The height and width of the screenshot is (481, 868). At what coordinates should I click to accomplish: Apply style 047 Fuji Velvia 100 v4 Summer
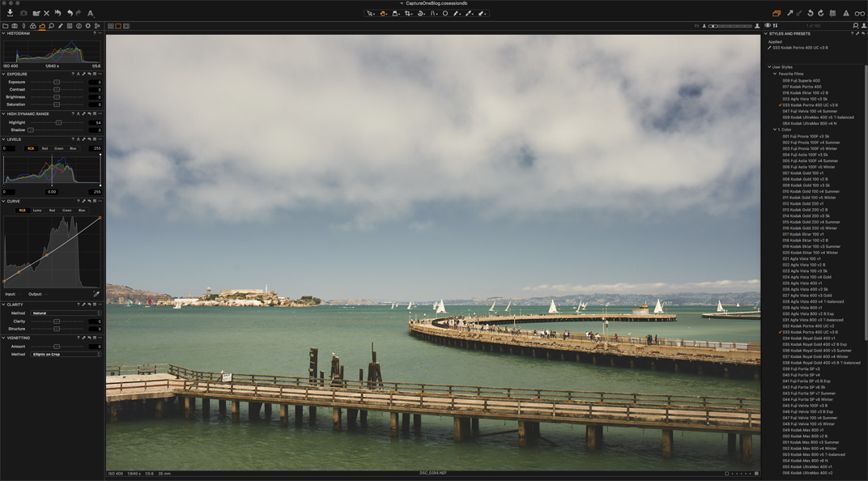tap(810, 111)
